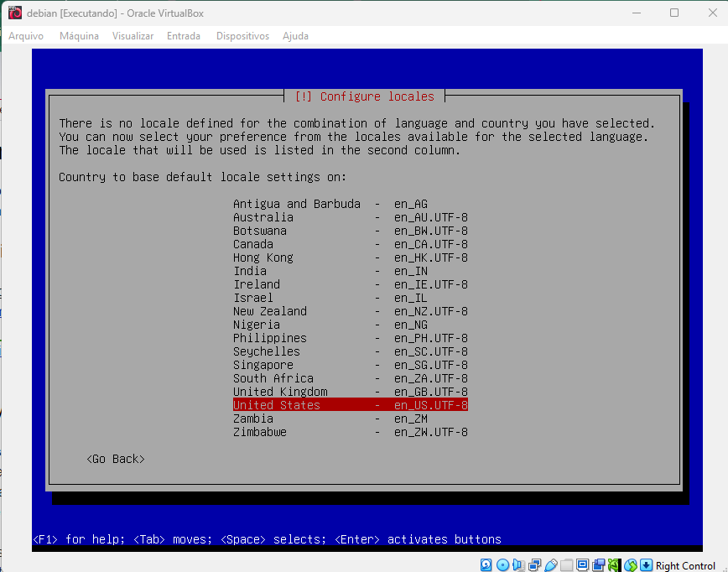Select Antigua and Barbuda locale row
This screenshot has height=572, width=728.
point(350,204)
